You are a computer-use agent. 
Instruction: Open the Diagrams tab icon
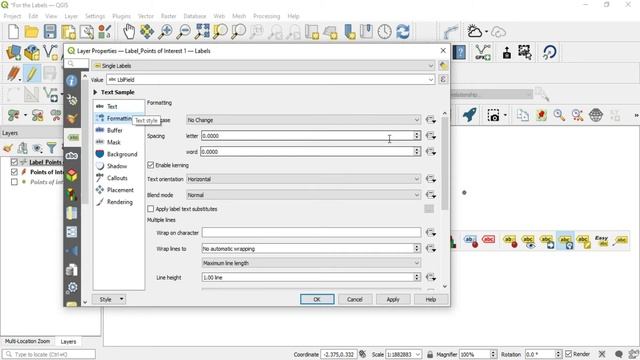72,194
